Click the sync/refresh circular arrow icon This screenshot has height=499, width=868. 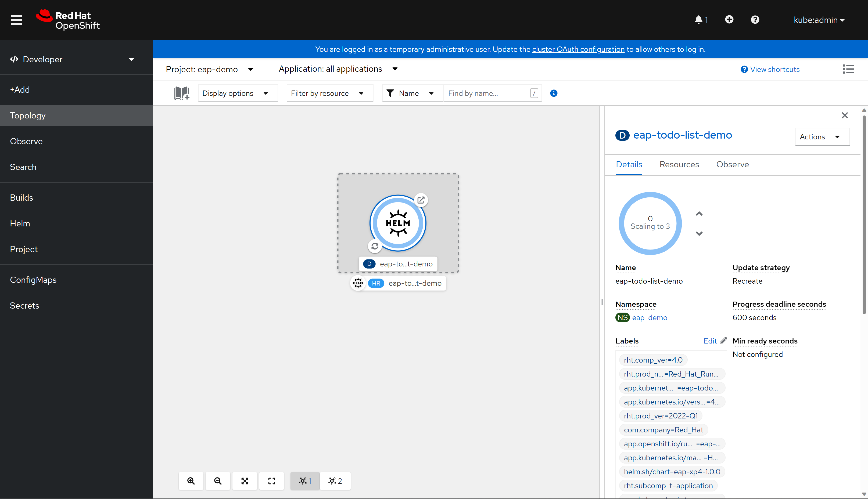click(x=374, y=247)
